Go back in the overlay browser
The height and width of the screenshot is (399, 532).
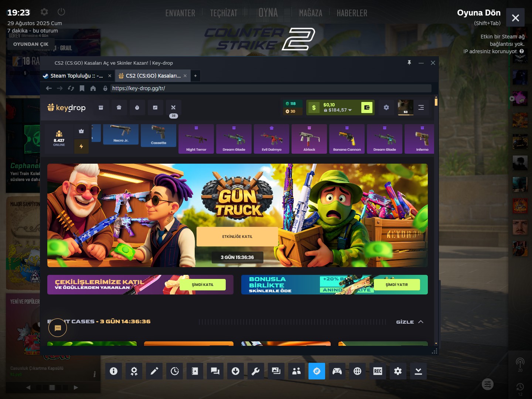click(x=49, y=88)
